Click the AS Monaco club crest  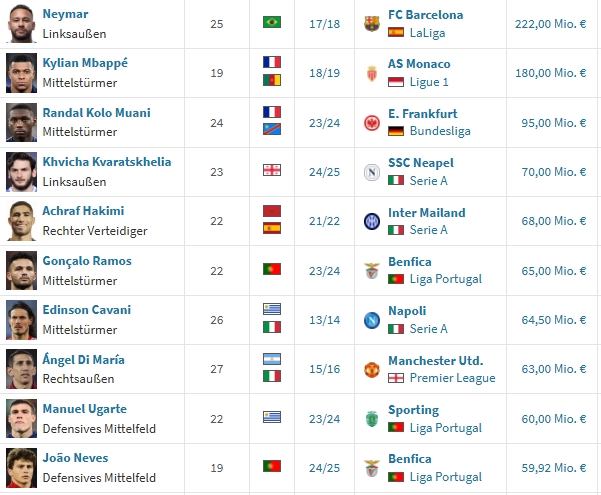[x=372, y=72]
